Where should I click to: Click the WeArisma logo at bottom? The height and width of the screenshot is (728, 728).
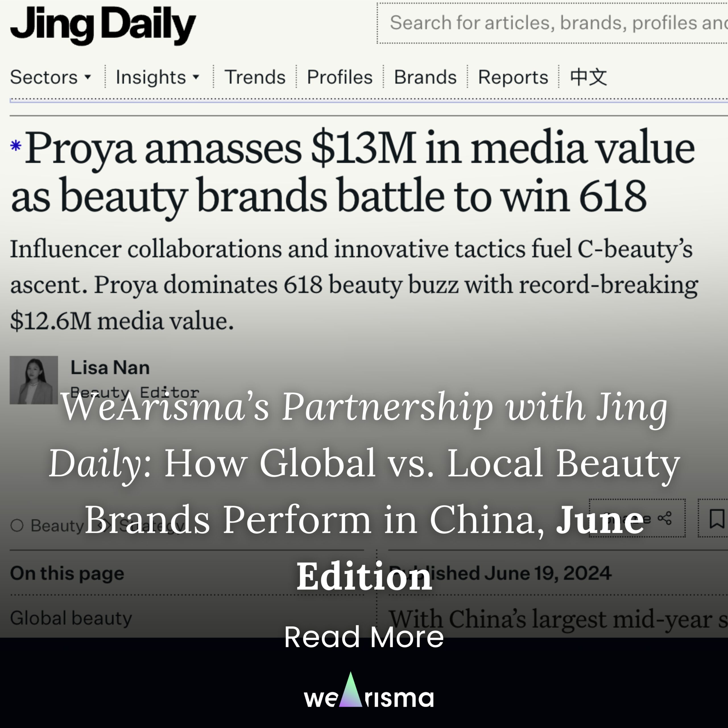[369, 691]
